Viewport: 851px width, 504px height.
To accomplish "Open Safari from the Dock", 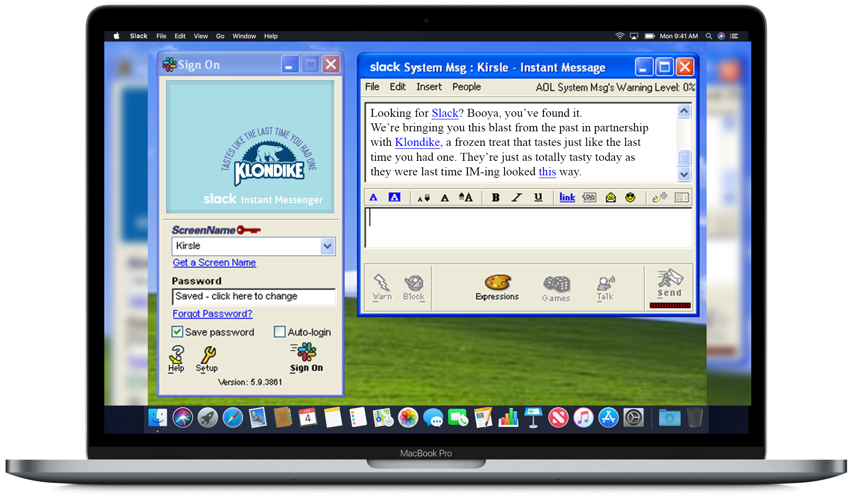I will tap(233, 418).
